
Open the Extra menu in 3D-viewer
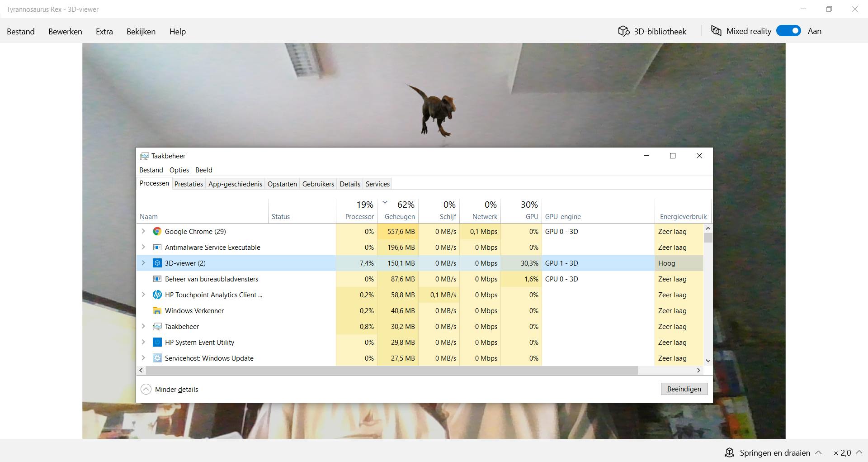click(104, 31)
